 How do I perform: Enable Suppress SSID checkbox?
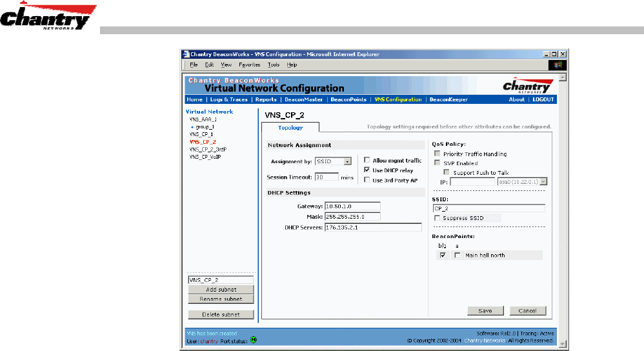pyautogui.click(x=437, y=218)
